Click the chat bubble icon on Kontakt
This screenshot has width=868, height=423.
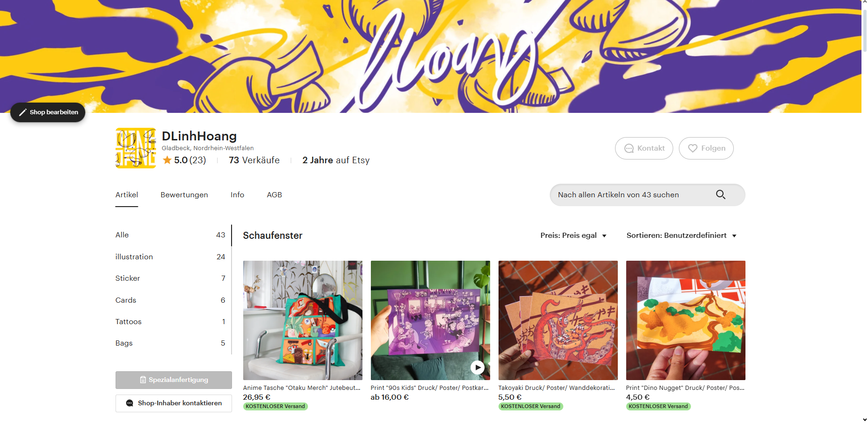(629, 148)
